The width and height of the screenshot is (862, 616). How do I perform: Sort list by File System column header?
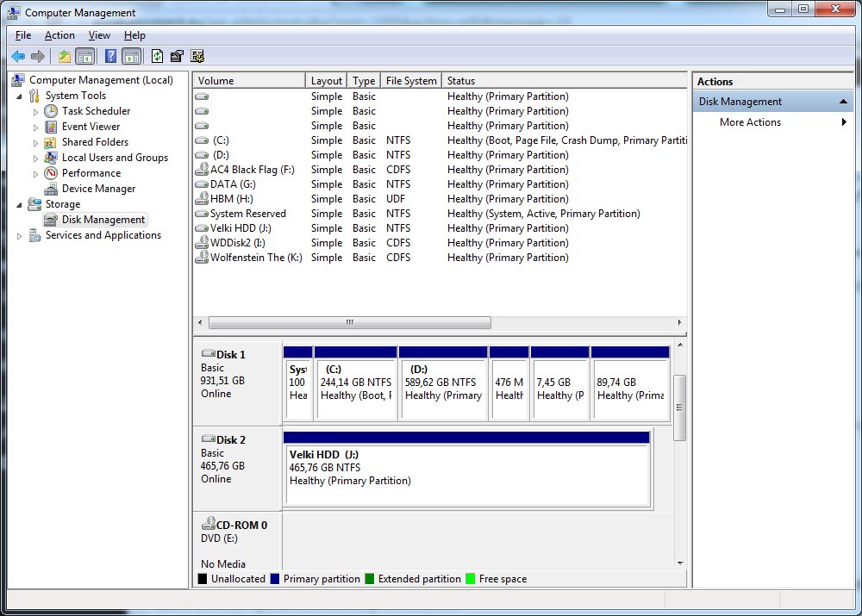(x=410, y=81)
